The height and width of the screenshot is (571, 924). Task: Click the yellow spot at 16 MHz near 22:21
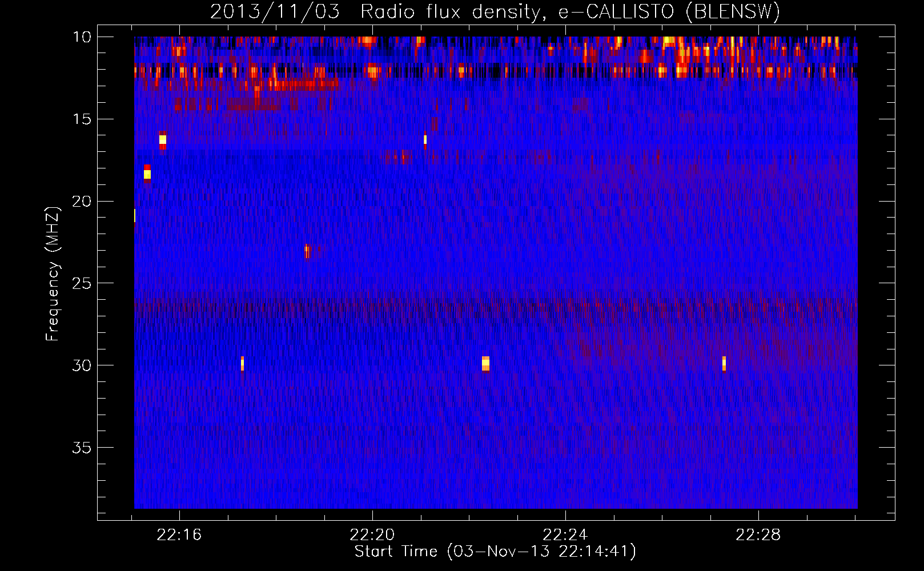pyautogui.click(x=425, y=140)
